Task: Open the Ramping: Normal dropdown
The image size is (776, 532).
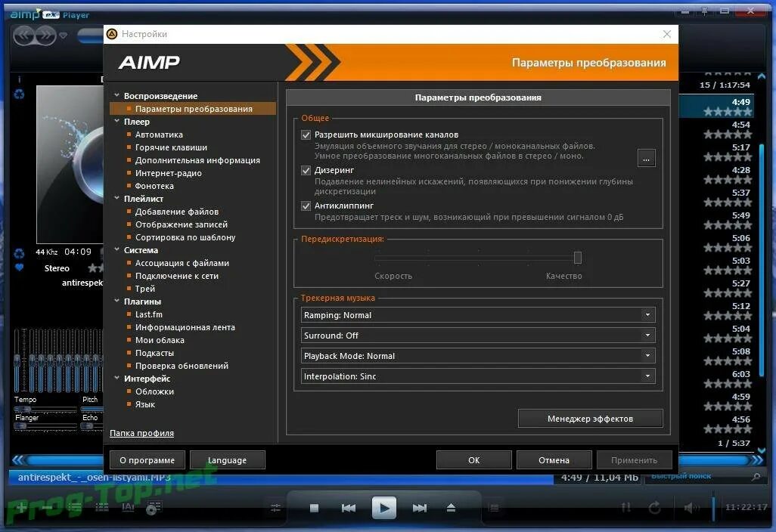Action: [478, 315]
